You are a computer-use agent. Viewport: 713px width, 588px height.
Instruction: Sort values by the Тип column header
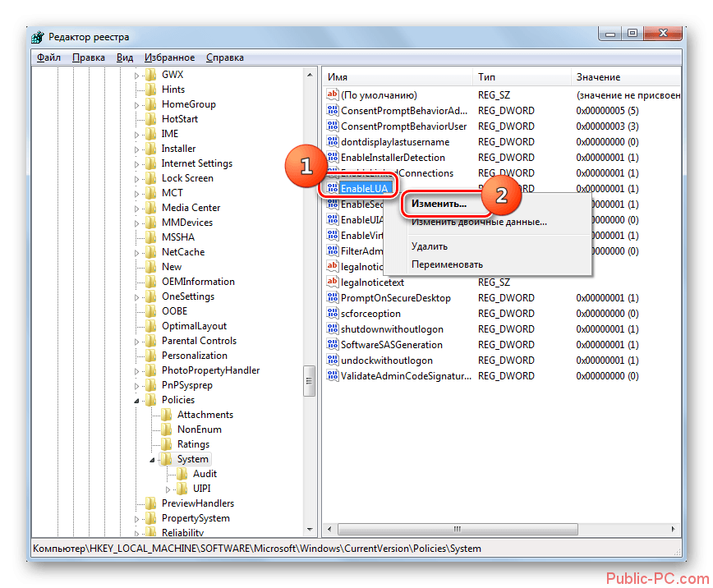tap(521, 76)
